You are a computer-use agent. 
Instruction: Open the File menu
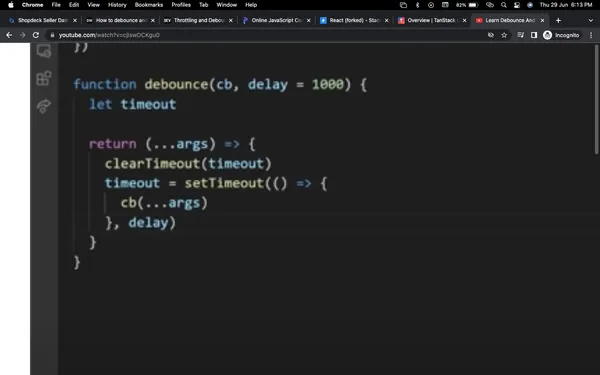tap(56, 5)
